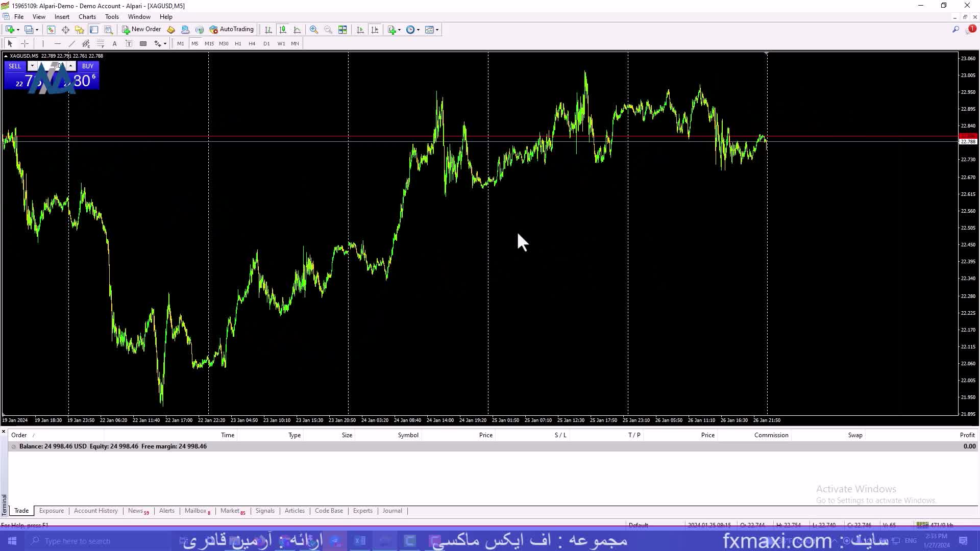Click the Windows Start button
Image resolution: width=980 pixels, height=551 pixels.
pyautogui.click(x=12, y=541)
